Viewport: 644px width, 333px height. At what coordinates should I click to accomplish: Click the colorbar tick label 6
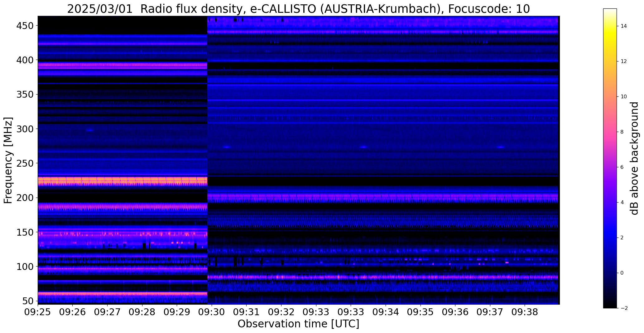tap(622, 167)
